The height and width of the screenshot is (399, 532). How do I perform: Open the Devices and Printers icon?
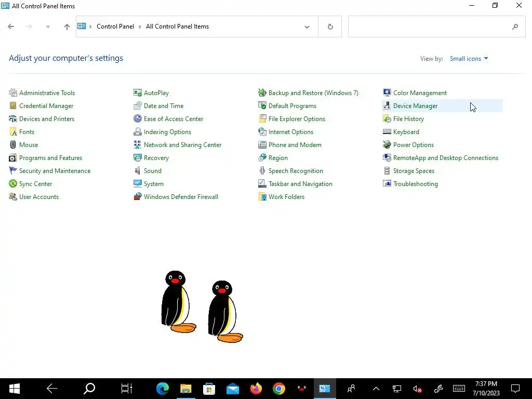coord(13,119)
